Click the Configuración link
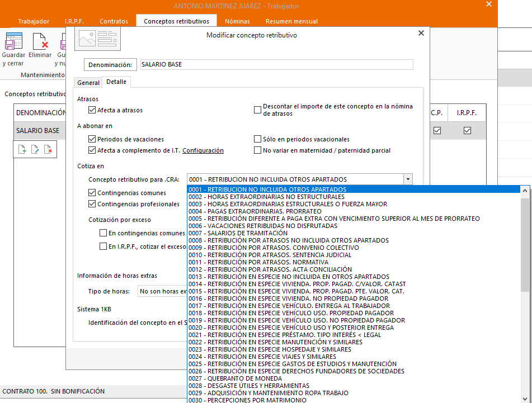532x403 pixels. point(203,150)
